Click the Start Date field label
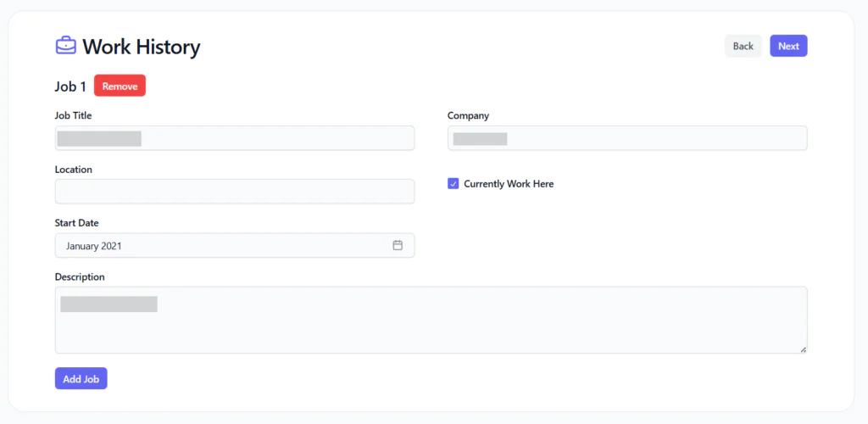 click(x=76, y=223)
